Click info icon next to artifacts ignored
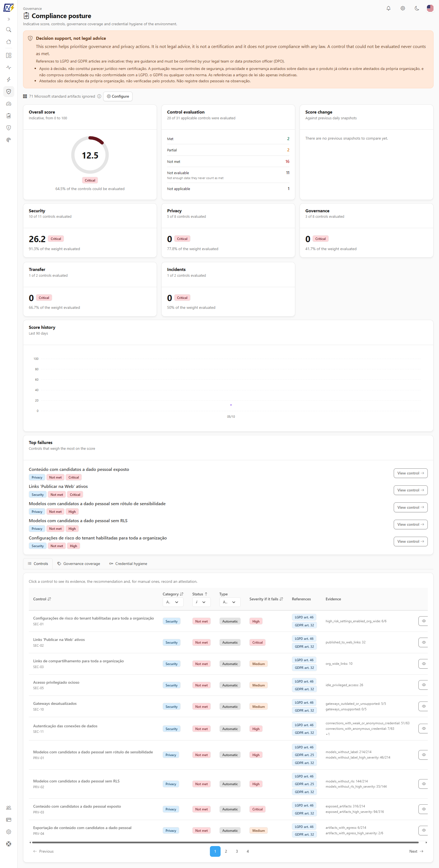The image size is (439, 868). tap(99, 96)
